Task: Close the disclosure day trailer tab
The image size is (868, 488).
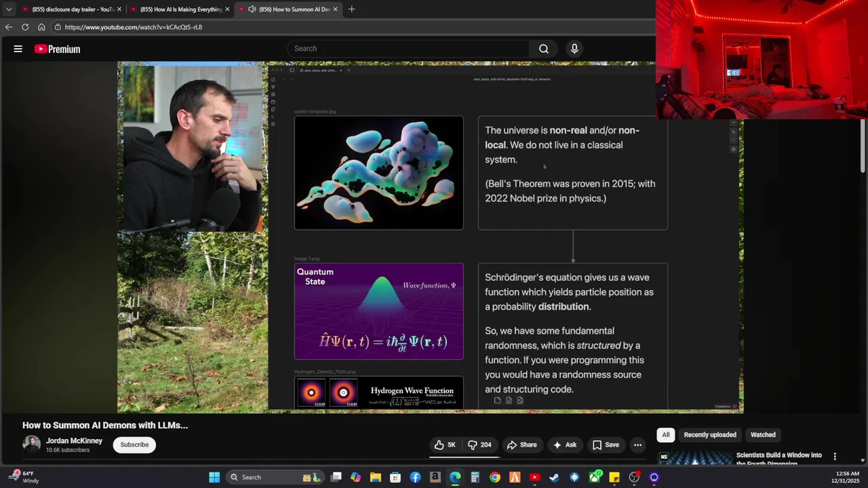Action: click(x=119, y=9)
